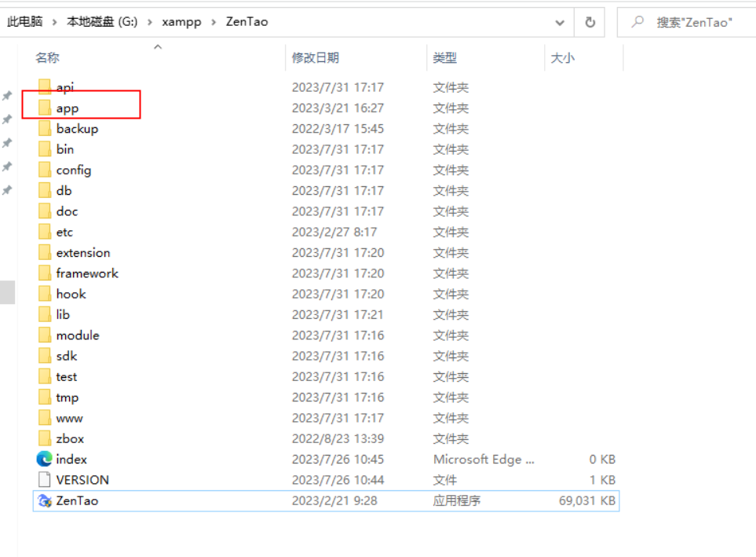Select the backup folder icon

(45, 129)
